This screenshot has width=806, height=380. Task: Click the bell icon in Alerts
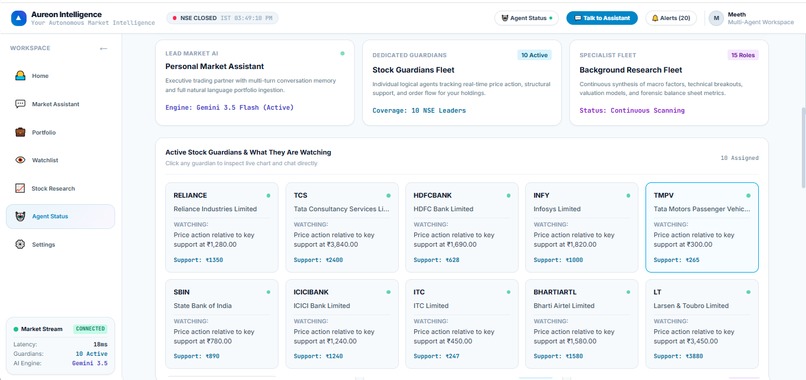[x=655, y=18]
